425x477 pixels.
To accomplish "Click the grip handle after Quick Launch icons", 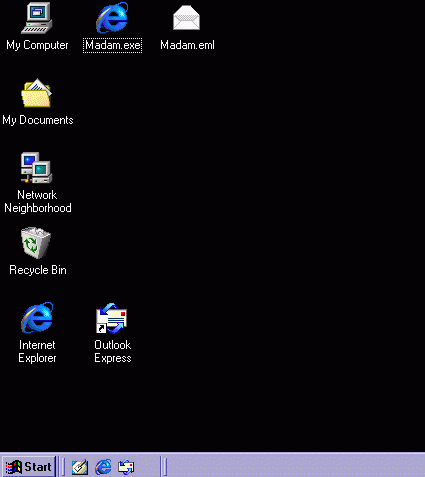I will pyautogui.click(x=165, y=467).
